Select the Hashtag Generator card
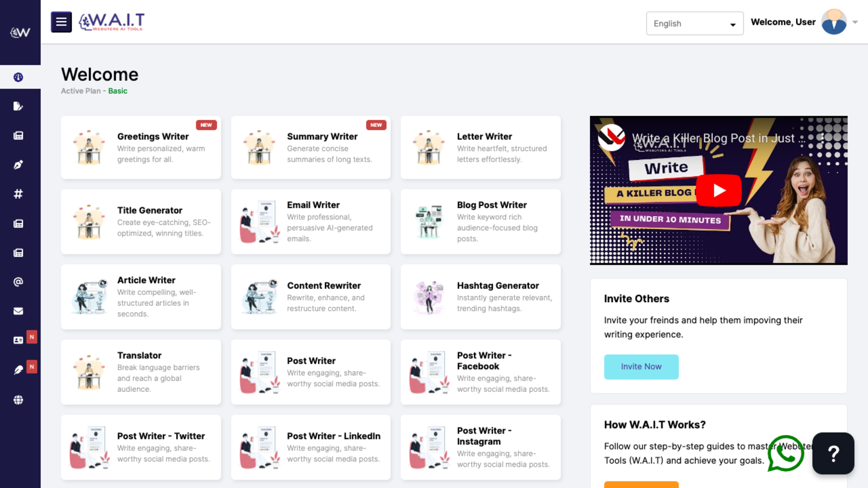The height and width of the screenshot is (488, 868). (481, 297)
